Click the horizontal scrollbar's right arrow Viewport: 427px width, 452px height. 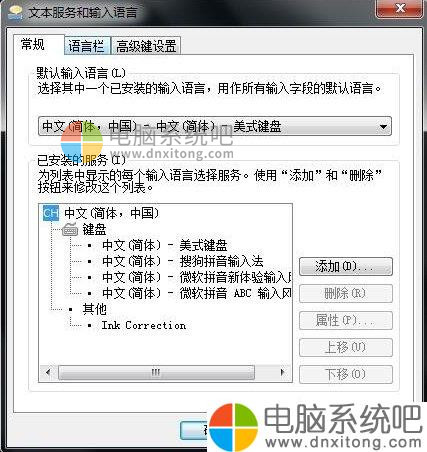click(282, 372)
